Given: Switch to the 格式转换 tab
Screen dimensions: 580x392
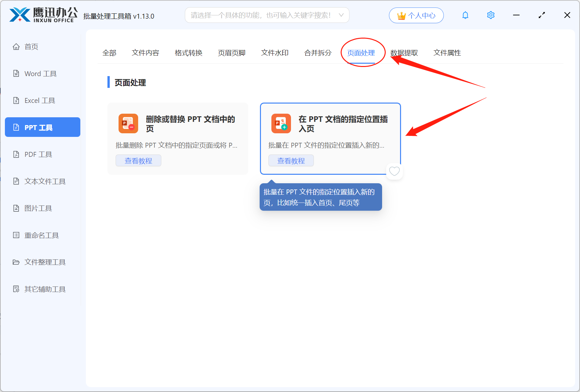Looking at the screenshot, I should click(x=188, y=53).
